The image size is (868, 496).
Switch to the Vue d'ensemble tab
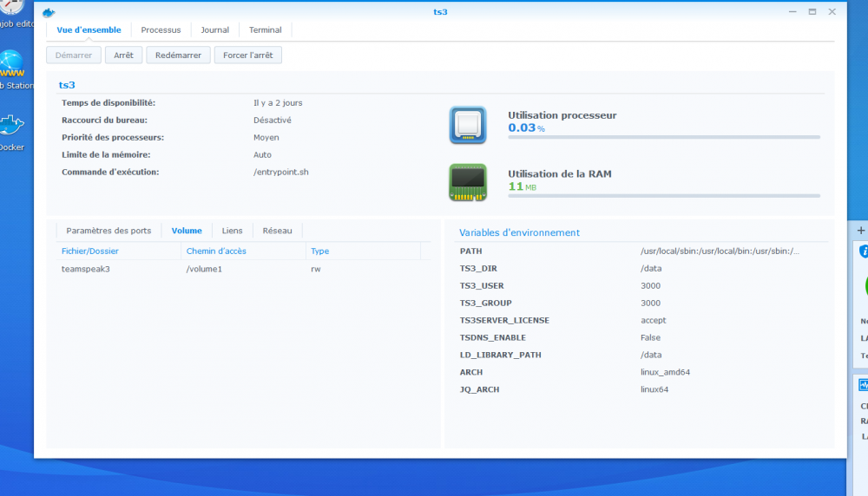[89, 29]
